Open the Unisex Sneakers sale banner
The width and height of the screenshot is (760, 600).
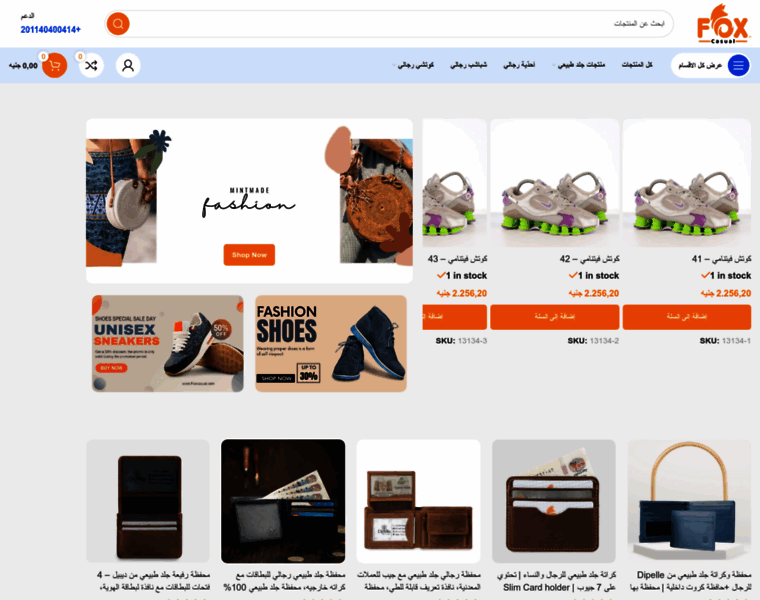tap(168, 344)
